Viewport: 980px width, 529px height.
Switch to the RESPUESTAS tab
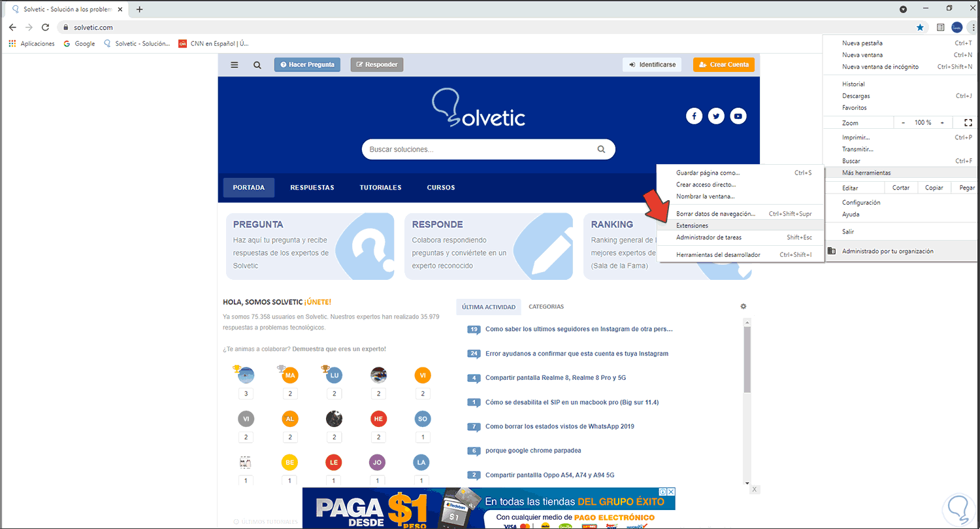pyautogui.click(x=312, y=188)
